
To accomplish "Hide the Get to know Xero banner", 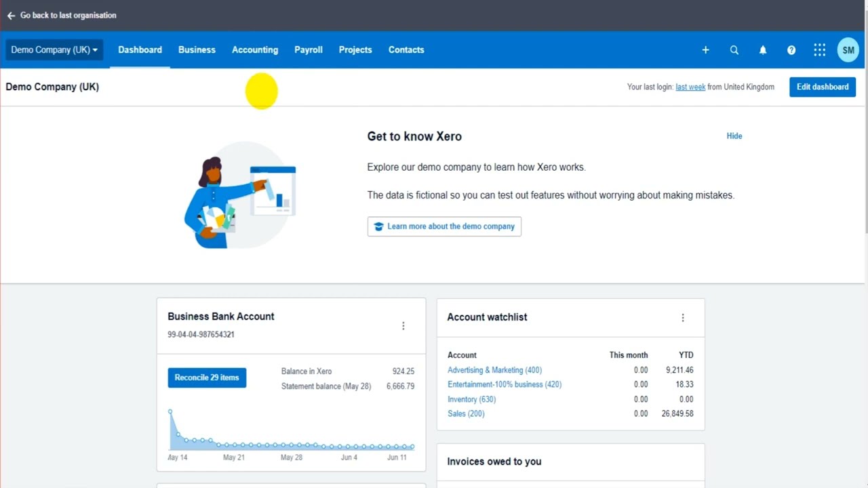I will (x=734, y=136).
